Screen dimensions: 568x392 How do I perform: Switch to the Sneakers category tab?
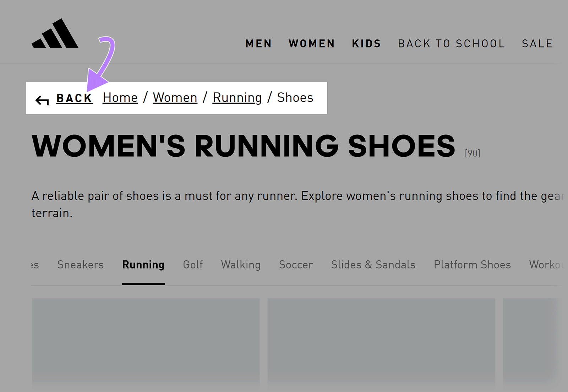(80, 265)
